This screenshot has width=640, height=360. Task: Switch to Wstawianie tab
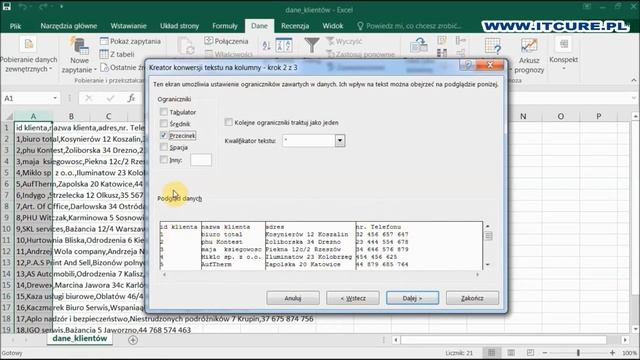coord(128,26)
